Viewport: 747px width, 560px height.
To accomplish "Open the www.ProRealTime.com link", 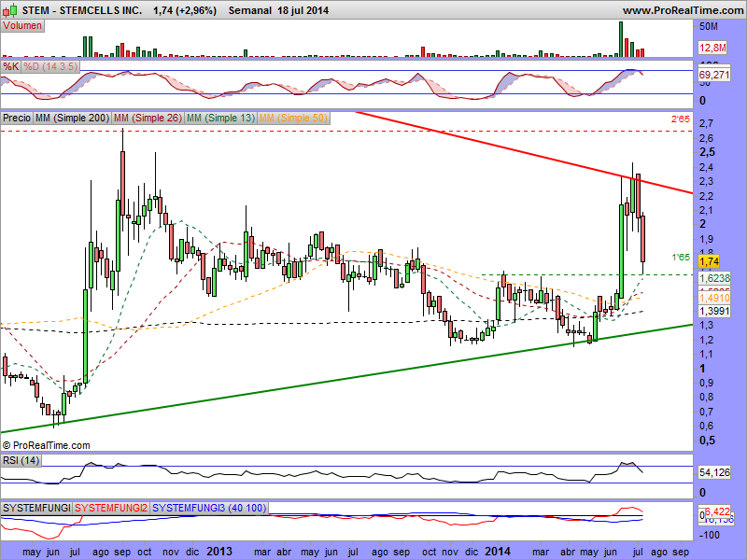I will [x=683, y=10].
